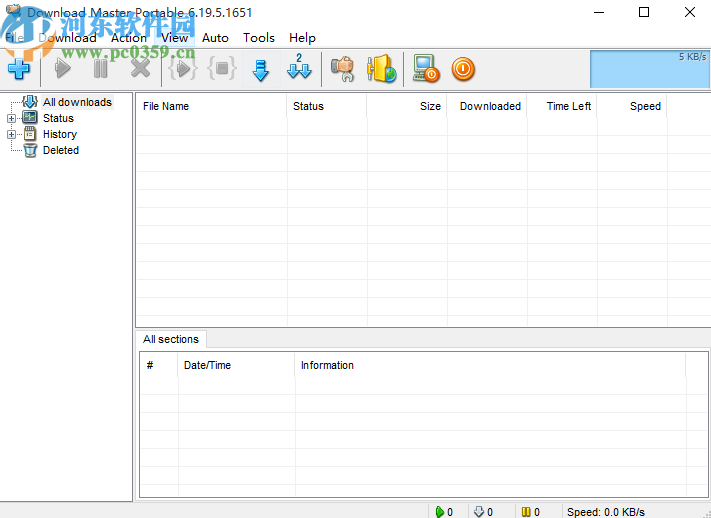The height and width of the screenshot is (518, 711).
Task: Select the single blue arrow speed icon
Action: [x=261, y=70]
